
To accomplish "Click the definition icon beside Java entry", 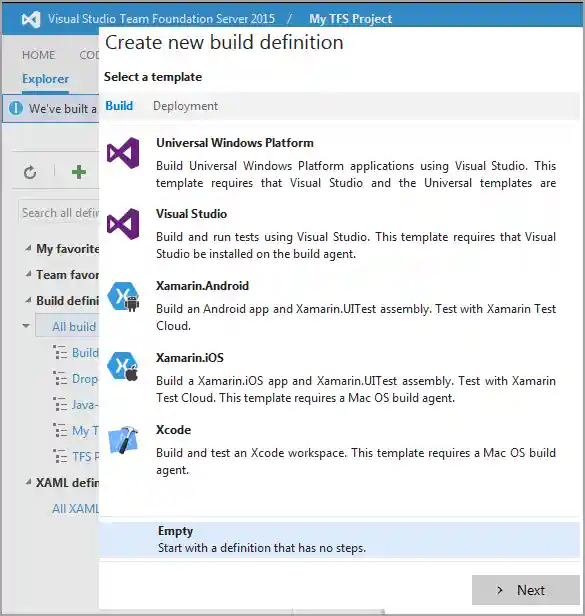I will tap(60, 404).
